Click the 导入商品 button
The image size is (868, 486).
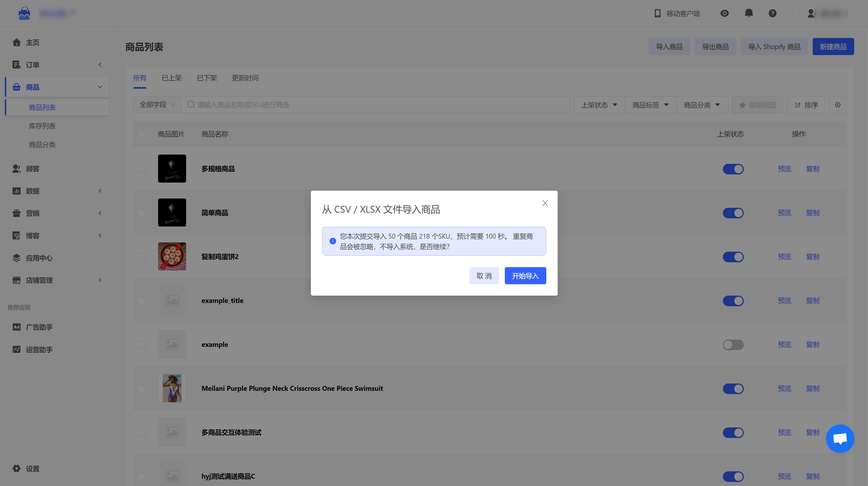point(669,47)
